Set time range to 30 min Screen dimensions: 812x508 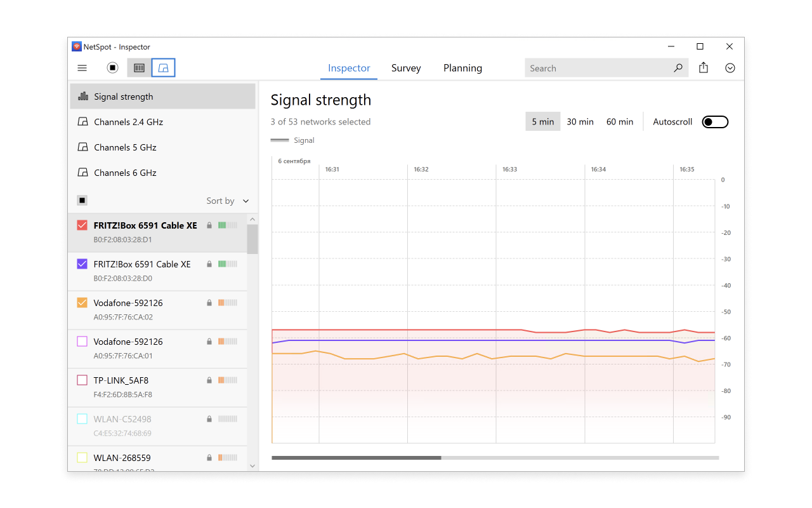click(580, 122)
